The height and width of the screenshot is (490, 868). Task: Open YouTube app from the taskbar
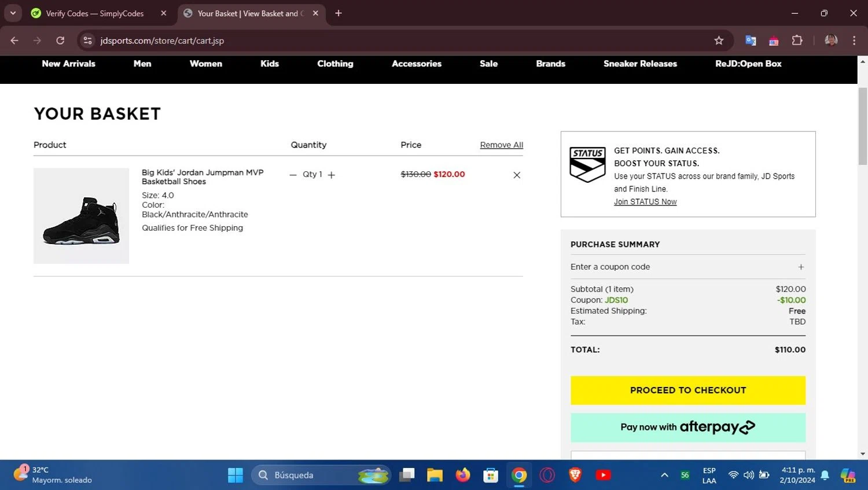pyautogui.click(x=603, y=475)
